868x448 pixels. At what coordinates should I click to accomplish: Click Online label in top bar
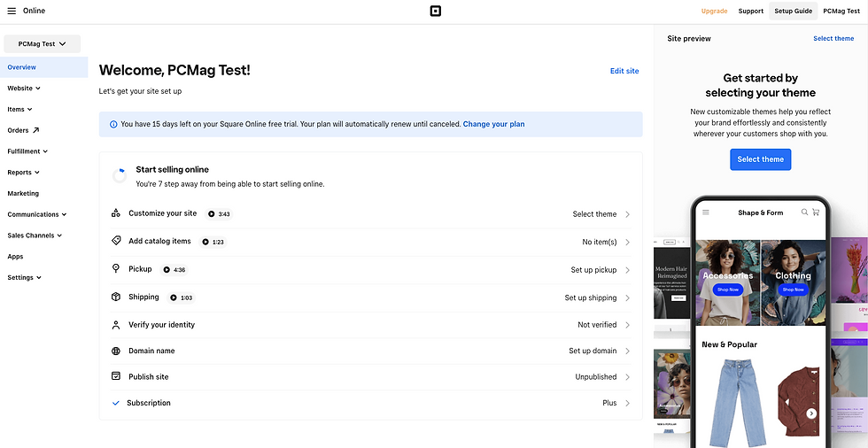click(35, 11)
